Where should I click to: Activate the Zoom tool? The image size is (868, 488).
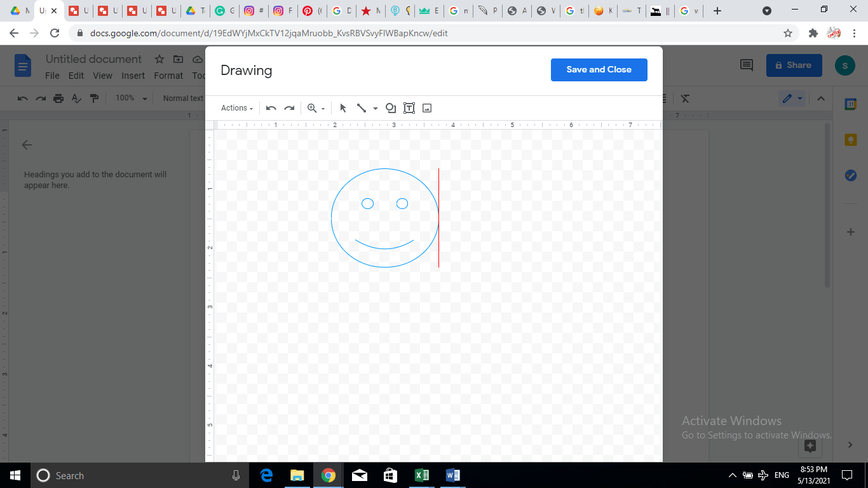(311, 108)
